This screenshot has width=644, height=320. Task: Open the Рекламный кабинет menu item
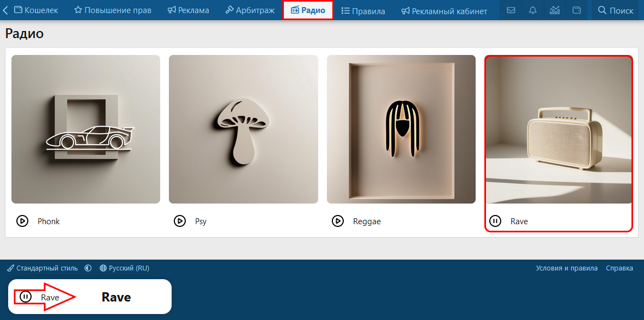[x=444, y=11]
